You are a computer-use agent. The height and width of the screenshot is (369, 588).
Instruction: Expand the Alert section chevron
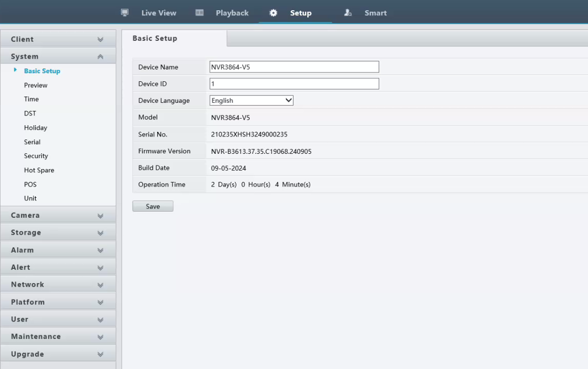pos(100,268)
